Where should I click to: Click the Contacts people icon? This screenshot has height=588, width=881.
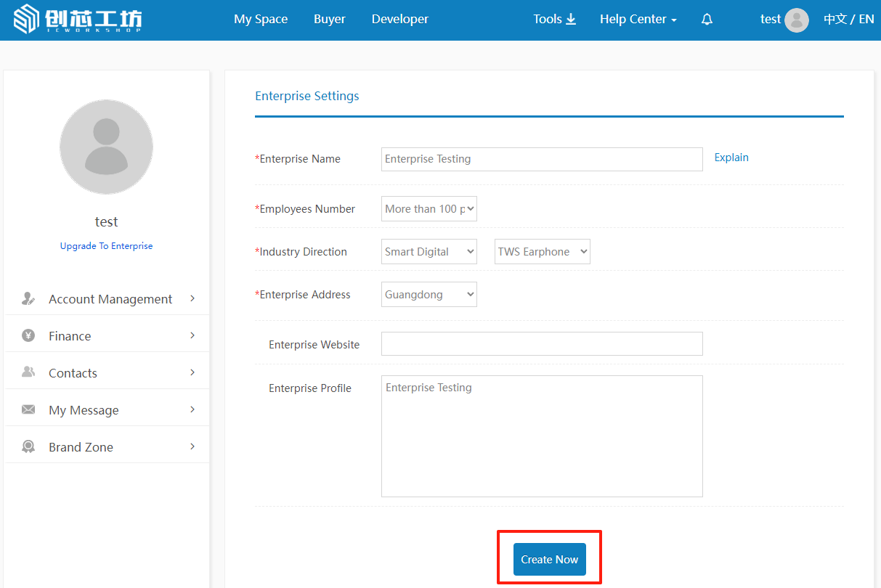28,372
